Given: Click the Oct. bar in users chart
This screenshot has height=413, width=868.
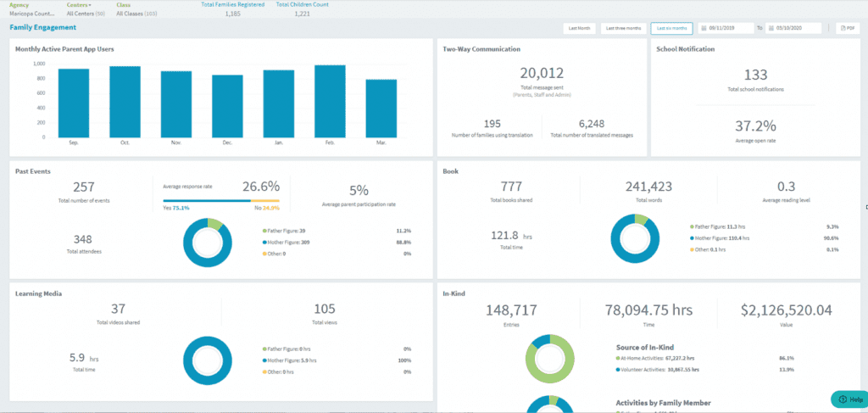Looking at the screenshot, I should [125, 102].
